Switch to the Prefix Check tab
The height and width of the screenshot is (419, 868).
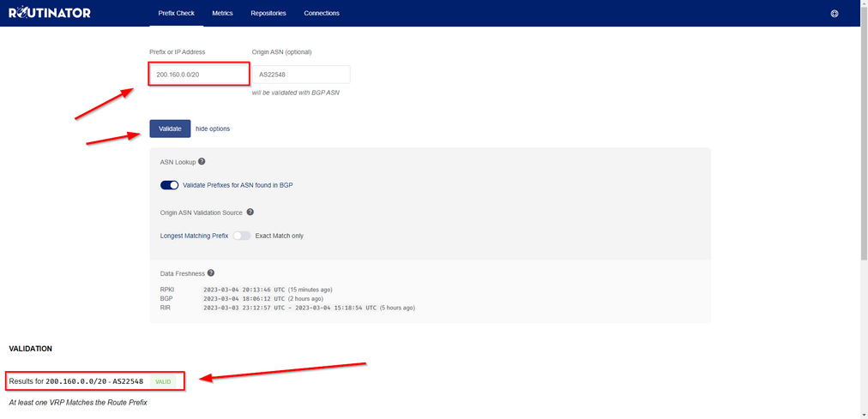(177, 14)
